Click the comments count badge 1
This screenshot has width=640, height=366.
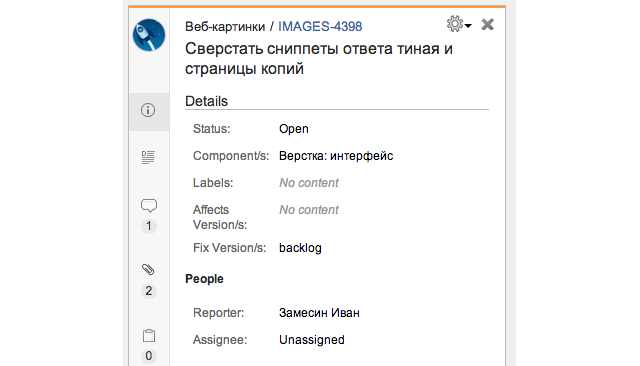coord(149,226)
